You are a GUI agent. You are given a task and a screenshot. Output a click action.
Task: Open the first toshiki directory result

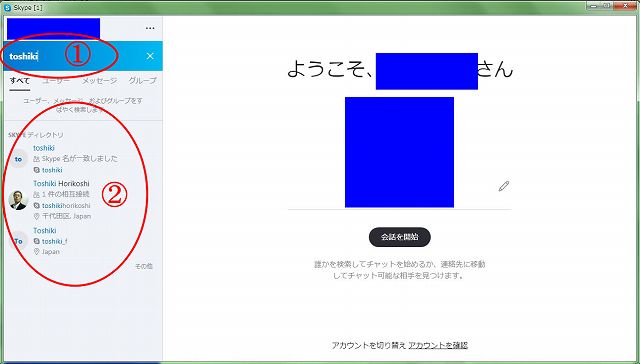[x=82, y=159]
